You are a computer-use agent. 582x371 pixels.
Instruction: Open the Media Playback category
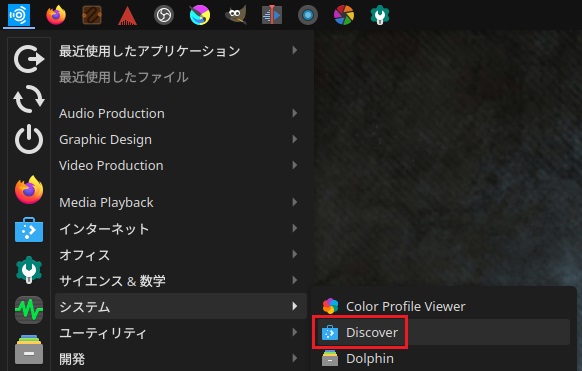point(181,202)
